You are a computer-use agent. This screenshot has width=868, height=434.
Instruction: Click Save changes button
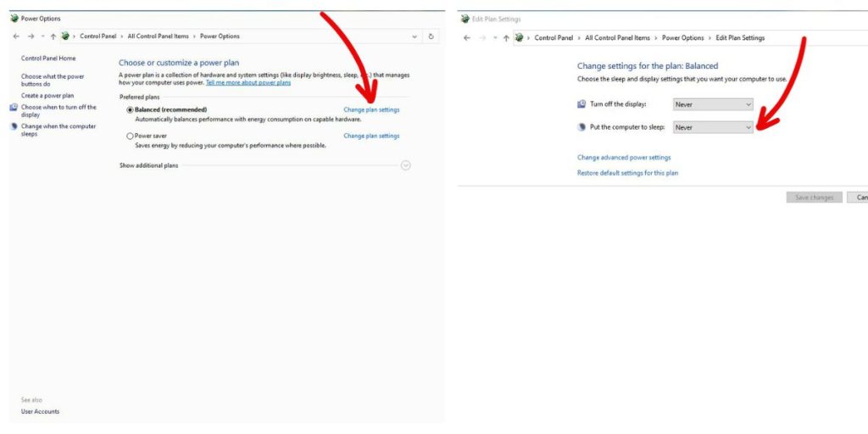click(x=815, y=198)
